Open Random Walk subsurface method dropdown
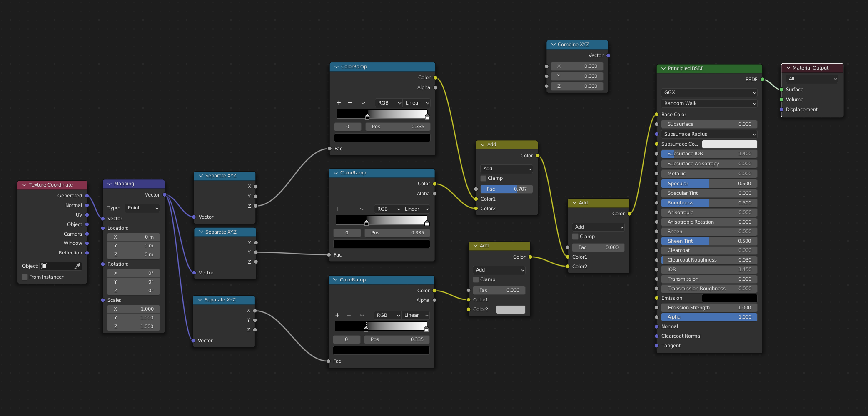This screenshot has height=416, width=868. pyautogui.click(x=709, y=103)
